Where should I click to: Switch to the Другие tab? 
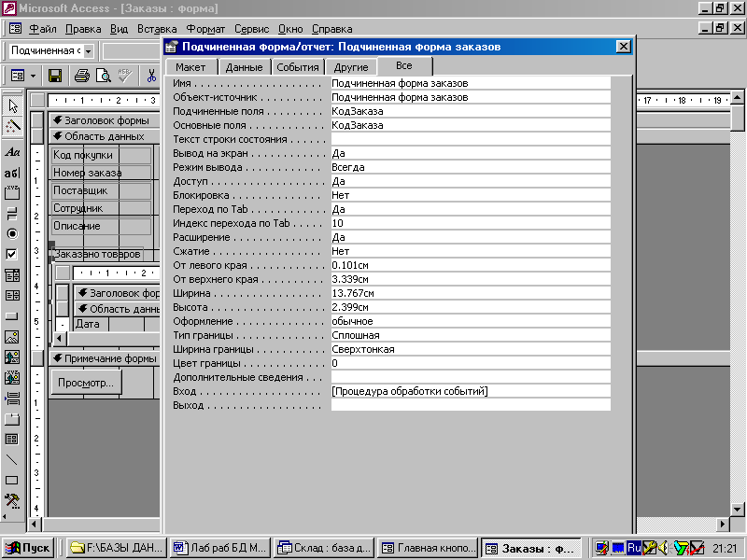tap(351, 67)
